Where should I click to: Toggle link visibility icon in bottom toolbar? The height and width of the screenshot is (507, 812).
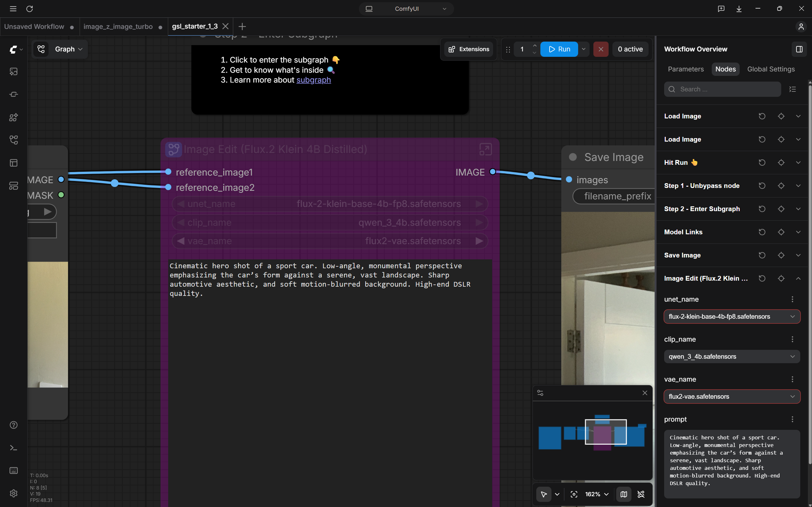pyautogui.click(x=641, y=494)
